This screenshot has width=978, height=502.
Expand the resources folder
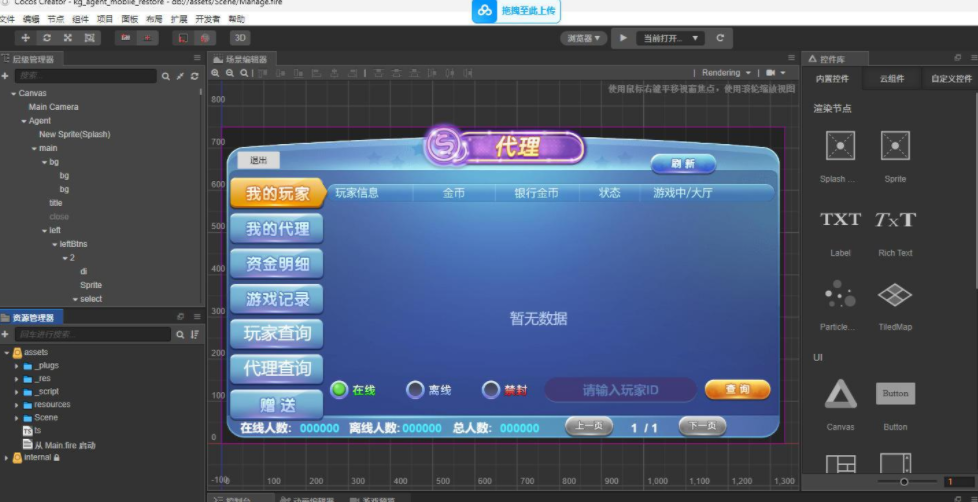coord(17,405)
